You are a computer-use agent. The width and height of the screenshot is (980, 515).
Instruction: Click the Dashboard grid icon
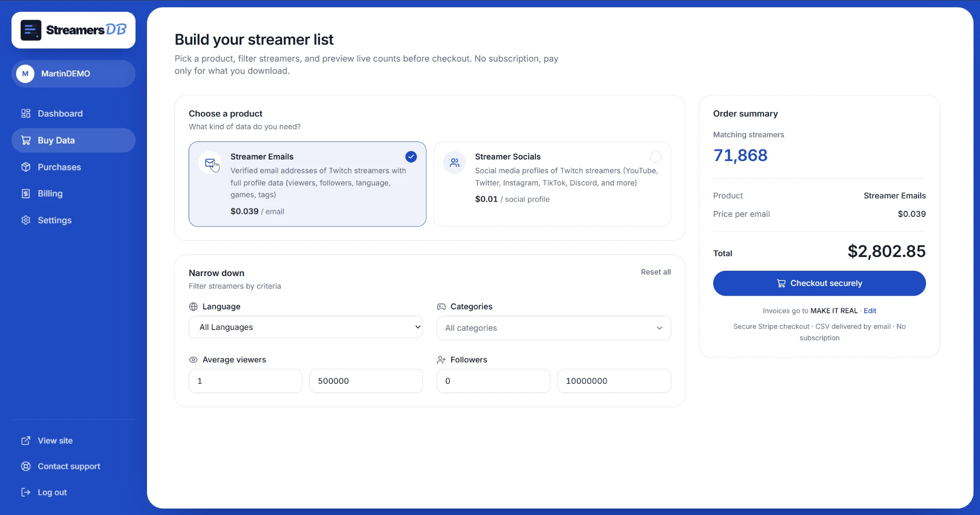[x=26, y=114]
